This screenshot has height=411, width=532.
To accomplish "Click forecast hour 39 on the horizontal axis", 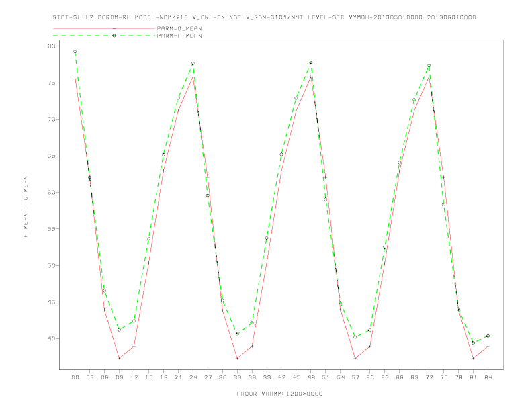I will (267, 377).
